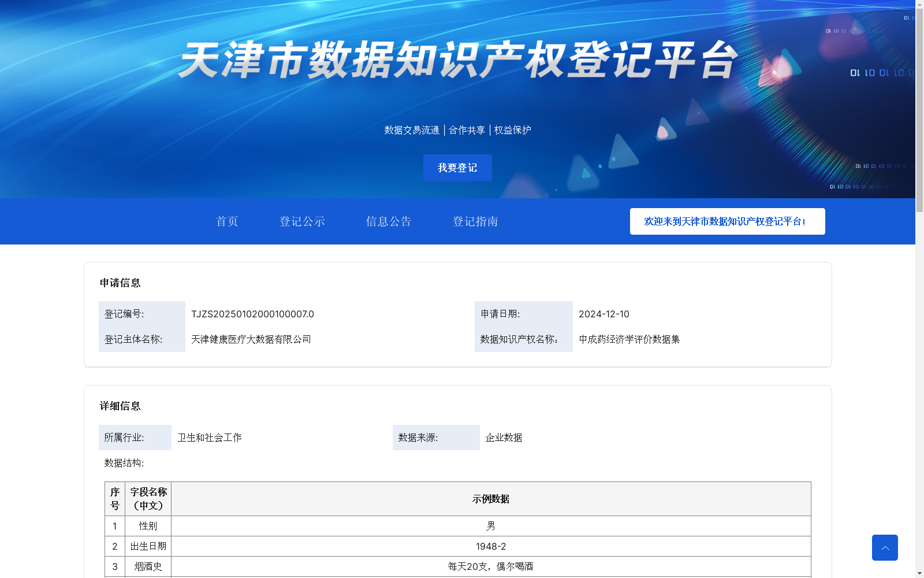This screenshot has width=924, height=578.
Task: Open the 登记公示 nav item
Action: [302, 221]
